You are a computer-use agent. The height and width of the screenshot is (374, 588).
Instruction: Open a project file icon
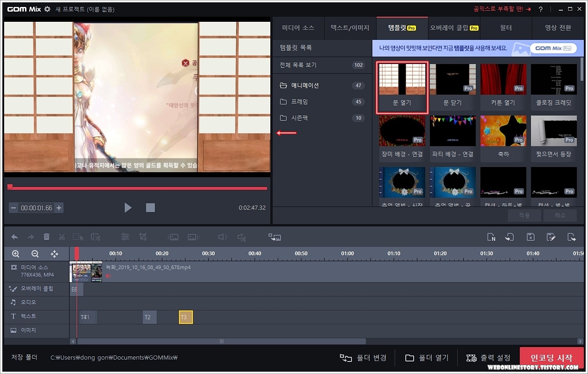510,237
